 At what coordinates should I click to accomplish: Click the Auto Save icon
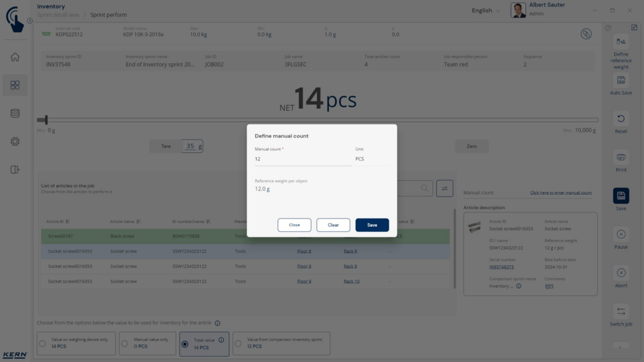click(621, 80)
